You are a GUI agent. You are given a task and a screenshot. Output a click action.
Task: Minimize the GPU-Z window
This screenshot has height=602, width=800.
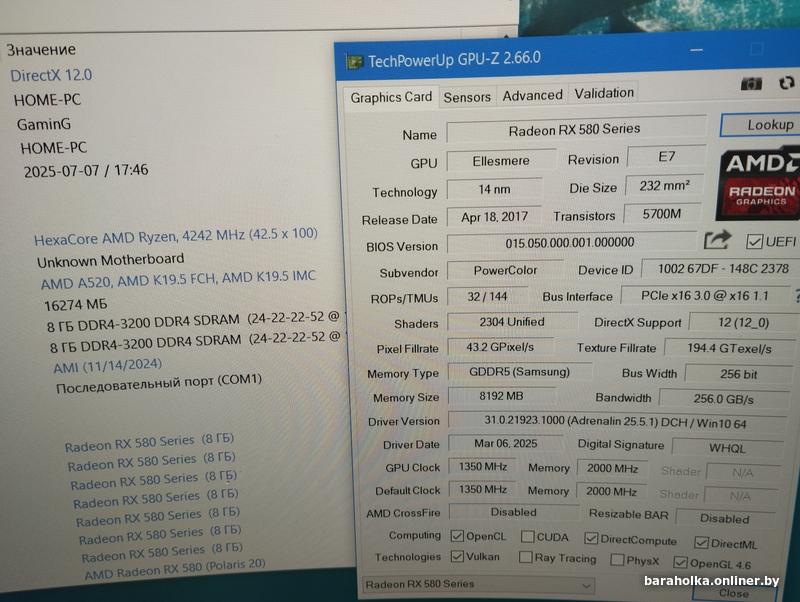(x=696, y=51)
